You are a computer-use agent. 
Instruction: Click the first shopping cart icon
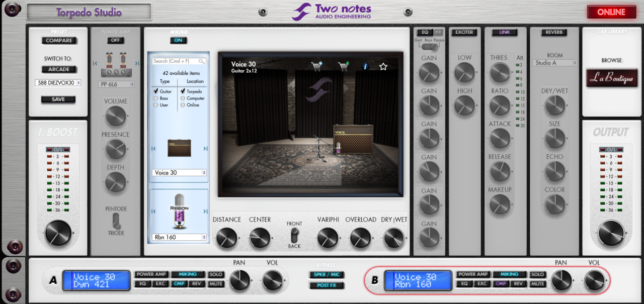(316, 66)
